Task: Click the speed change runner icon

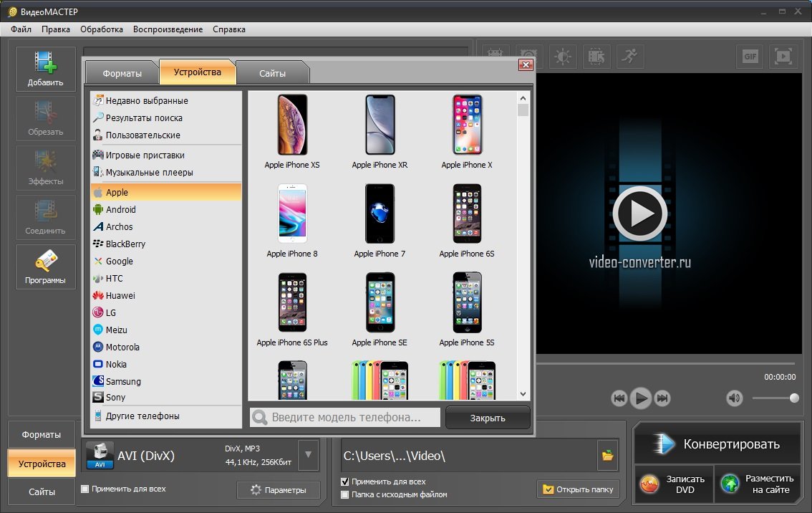Action: (629, 57)
